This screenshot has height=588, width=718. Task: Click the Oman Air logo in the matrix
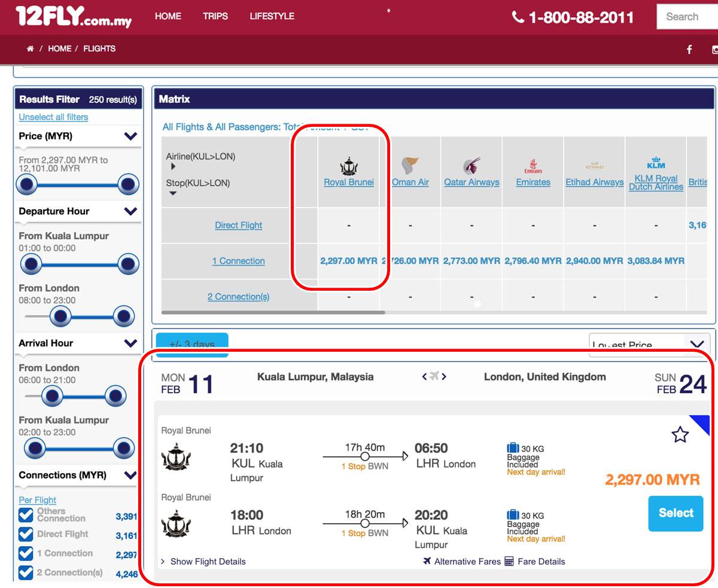tap(410, 165)
